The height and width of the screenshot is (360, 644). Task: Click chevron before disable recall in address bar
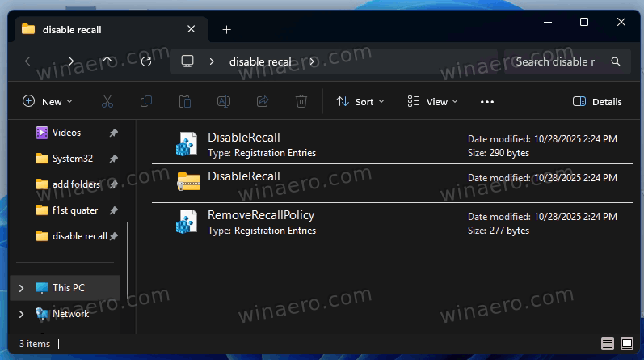212,61
